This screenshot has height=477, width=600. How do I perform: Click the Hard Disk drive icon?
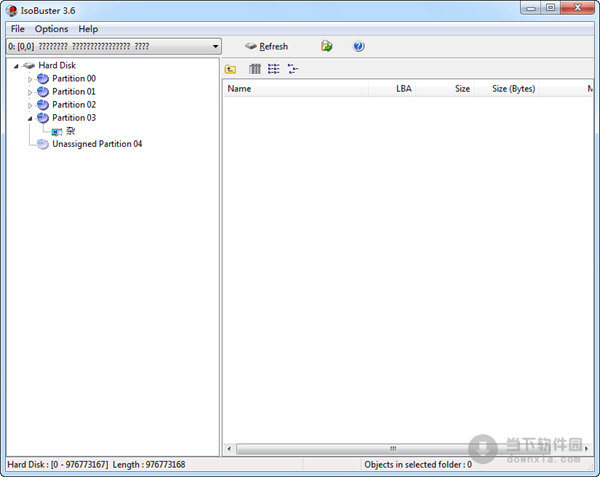29,66
